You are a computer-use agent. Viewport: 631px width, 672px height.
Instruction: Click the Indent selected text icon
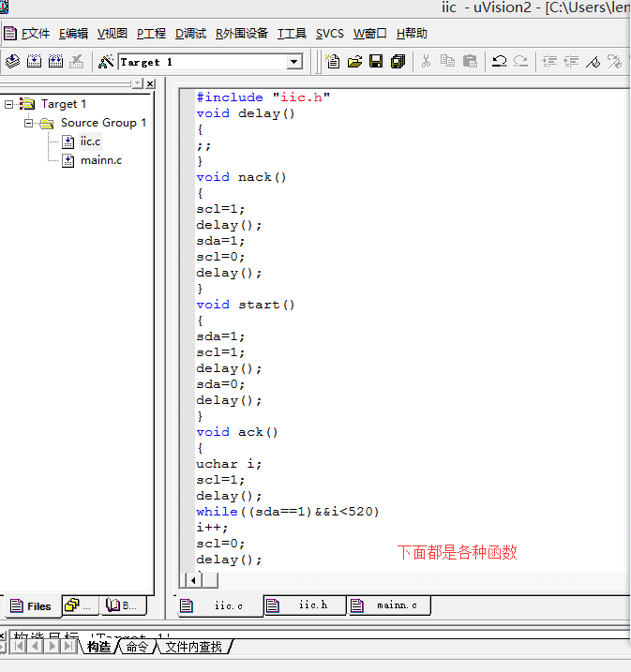(549, 61)
